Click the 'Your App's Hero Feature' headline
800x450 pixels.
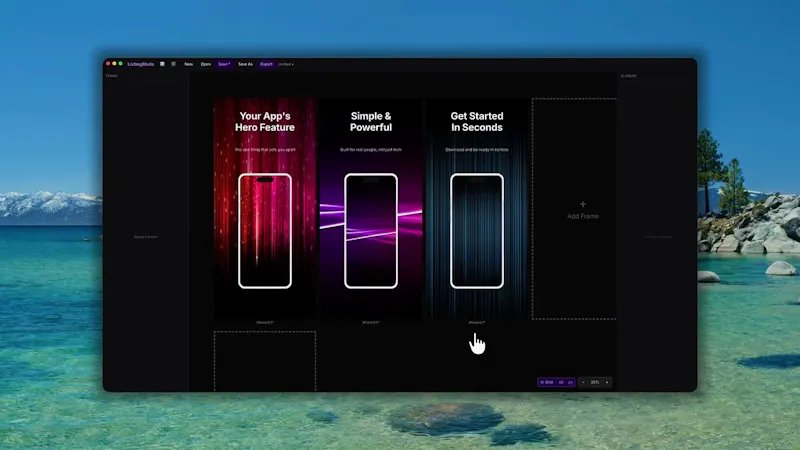(x=265, y=122)
